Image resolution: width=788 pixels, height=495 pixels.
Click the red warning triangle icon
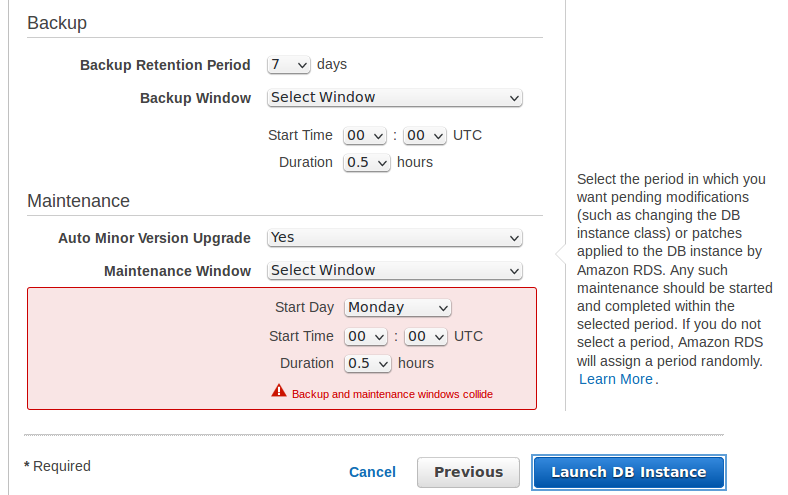point(279,390)
